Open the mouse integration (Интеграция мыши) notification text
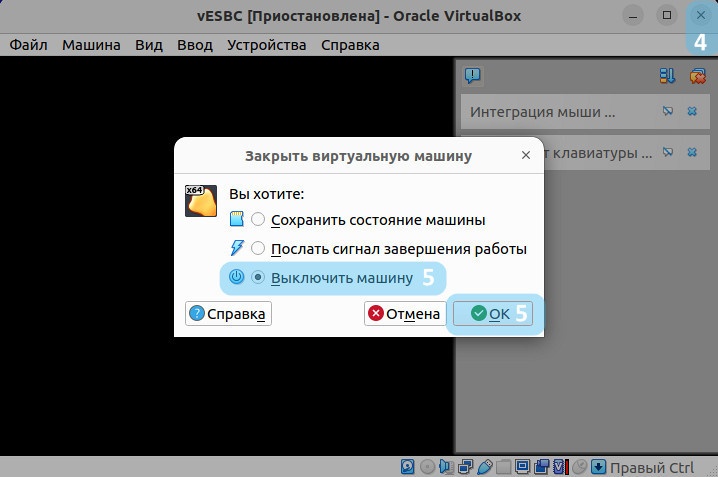The height and width of the screenshot is (477, 718). (x=543, y=112)
